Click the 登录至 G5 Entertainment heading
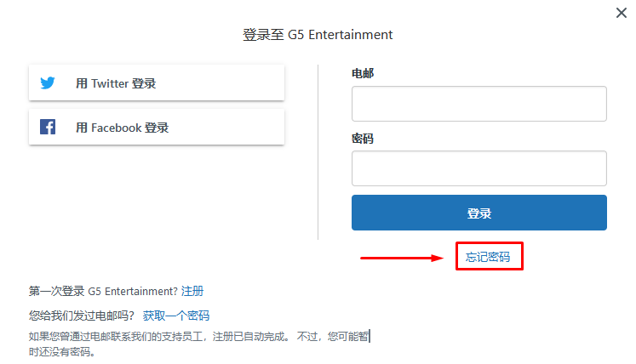 tap(318, 35)
